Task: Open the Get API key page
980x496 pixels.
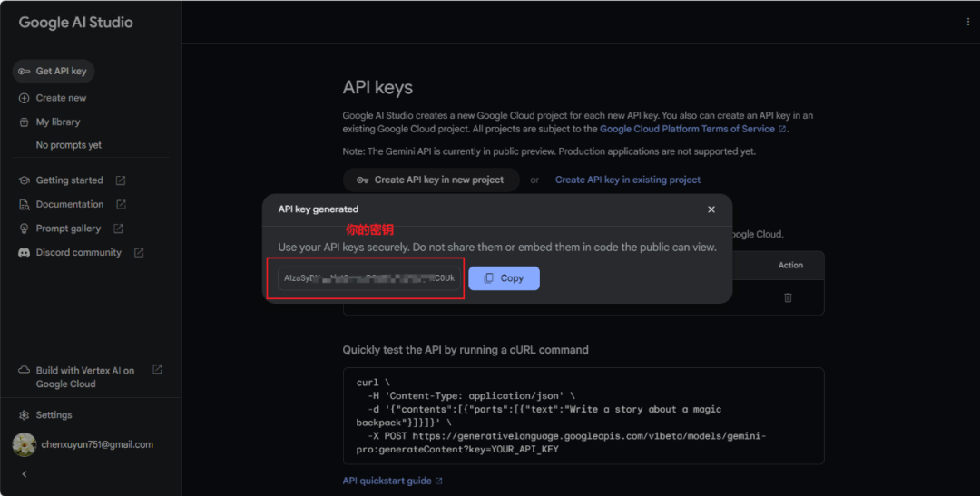Action: pos(54,72)
